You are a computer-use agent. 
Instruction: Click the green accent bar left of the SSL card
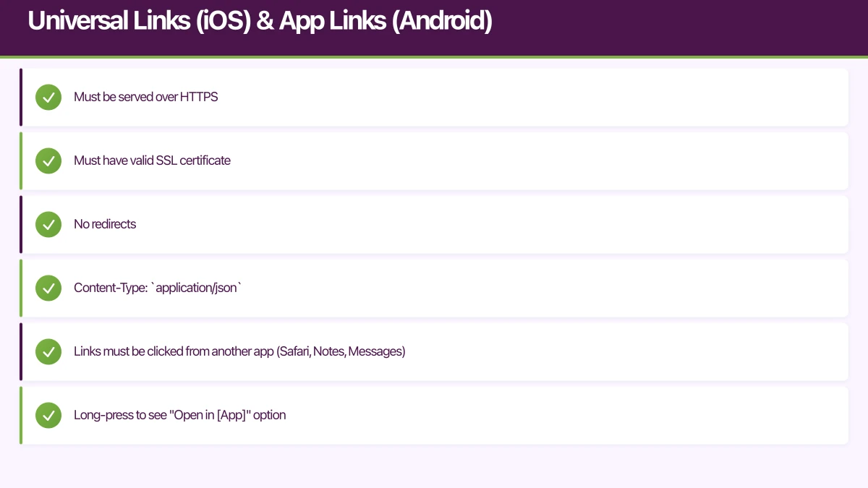click(21, 160)
